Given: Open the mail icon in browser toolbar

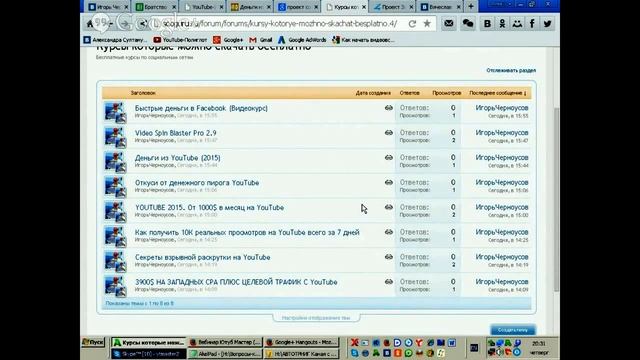Looking at the screenshot, I should tap(449, 24).
